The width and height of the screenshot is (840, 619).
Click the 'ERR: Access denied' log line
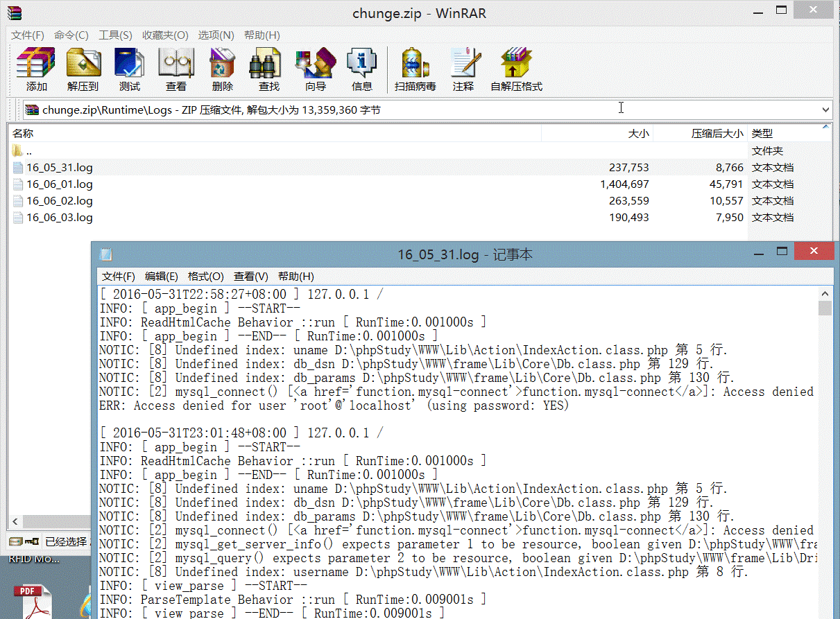coord(334,406)
